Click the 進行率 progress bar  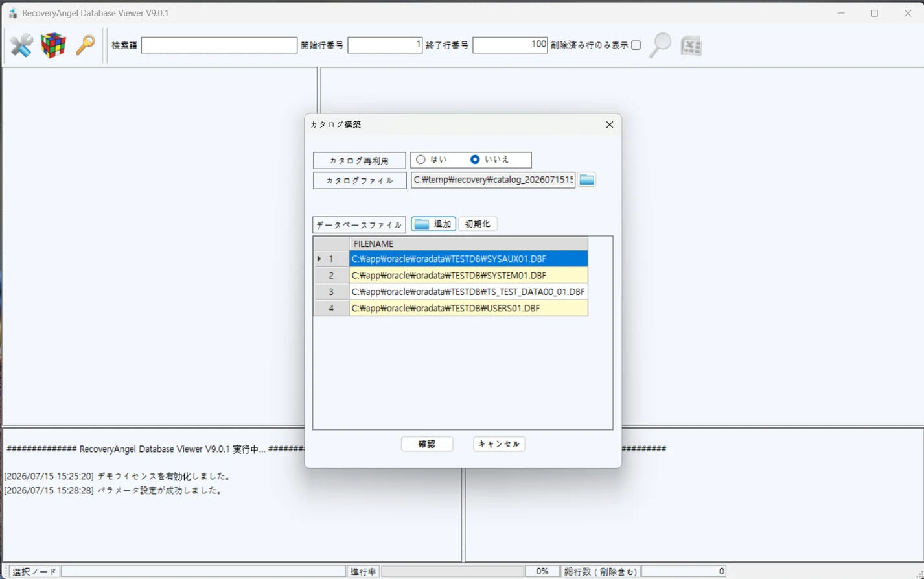[x=452, y=571]
